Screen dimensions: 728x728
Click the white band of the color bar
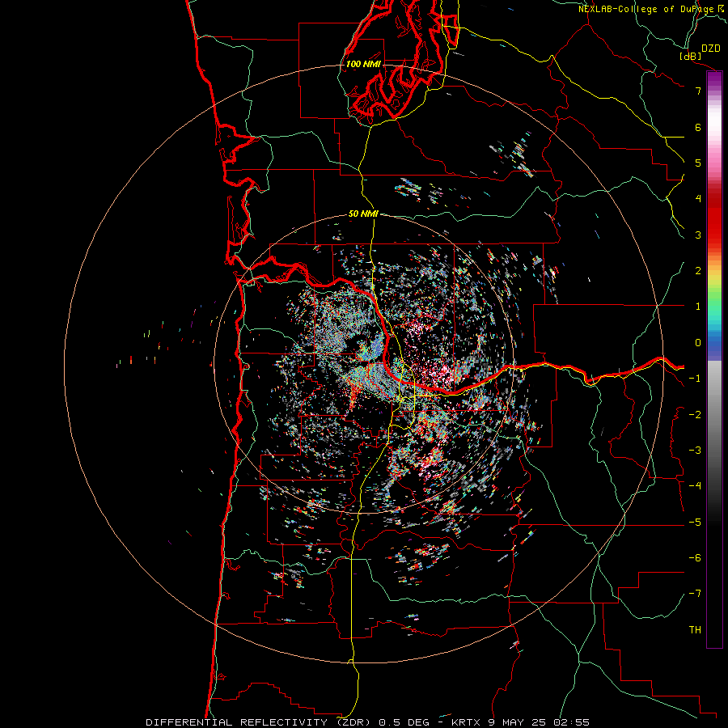714,121
